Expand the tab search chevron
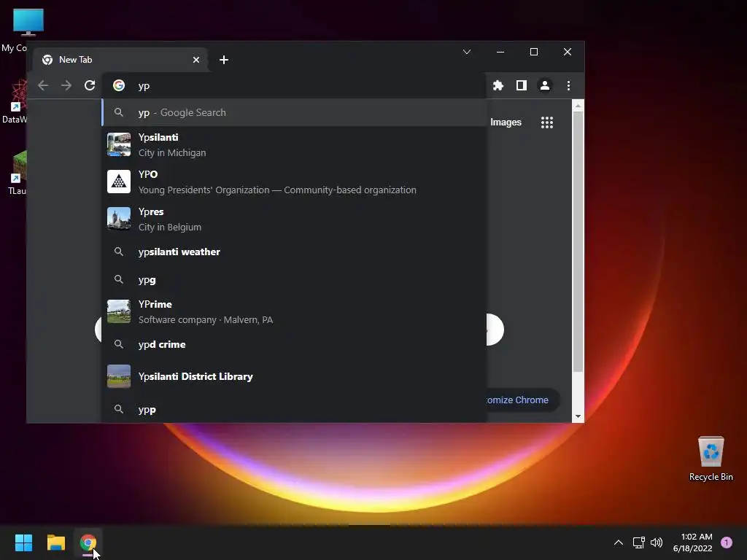This screenshot has width=747, height=560. pyautogui.click(x=467, y=52)
